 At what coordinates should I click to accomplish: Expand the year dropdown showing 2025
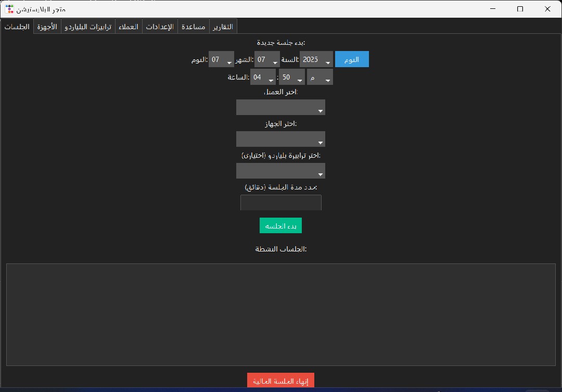[316, 60]
